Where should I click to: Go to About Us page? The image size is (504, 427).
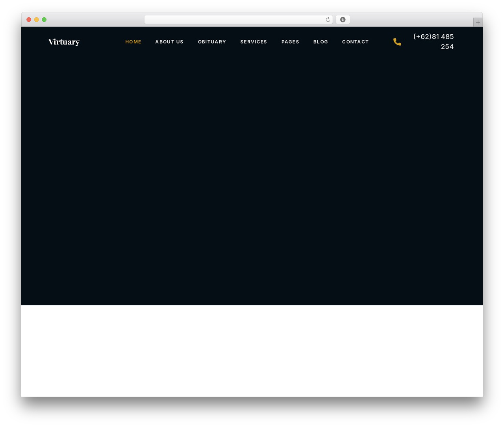[169, 42]
